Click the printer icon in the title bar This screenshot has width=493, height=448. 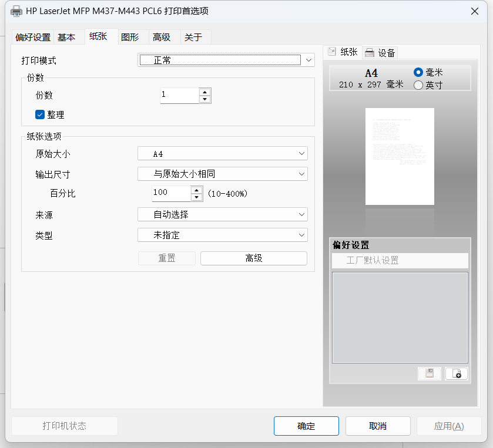(x=16, y=11)
